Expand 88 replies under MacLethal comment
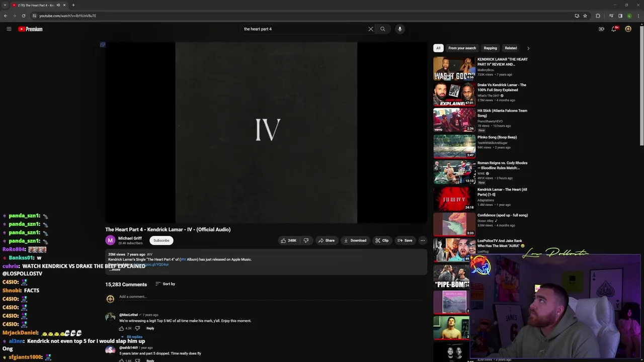 131,337
